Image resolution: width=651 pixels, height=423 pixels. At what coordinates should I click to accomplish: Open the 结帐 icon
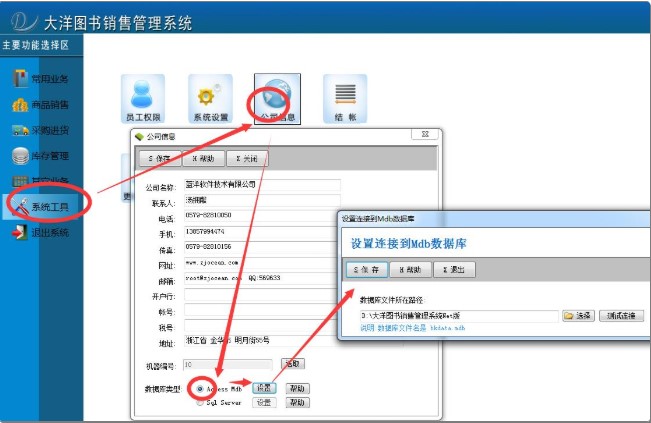[x=345, y=99]
